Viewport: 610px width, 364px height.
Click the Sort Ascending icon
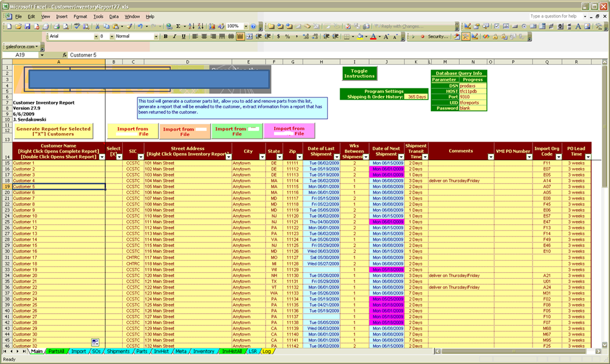coord(191,27)
